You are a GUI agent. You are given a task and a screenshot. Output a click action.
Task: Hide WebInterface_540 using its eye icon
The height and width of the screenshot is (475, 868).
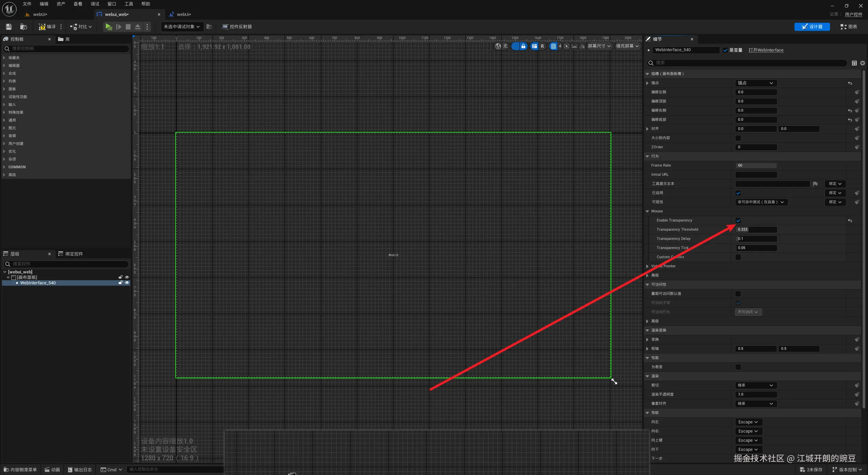tap(127, 283)
